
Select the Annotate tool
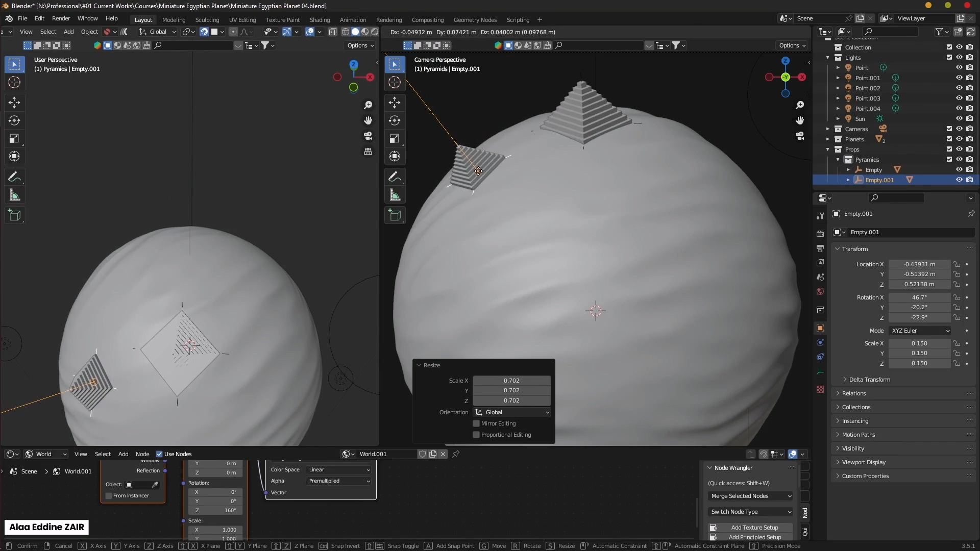pos(14,176)
